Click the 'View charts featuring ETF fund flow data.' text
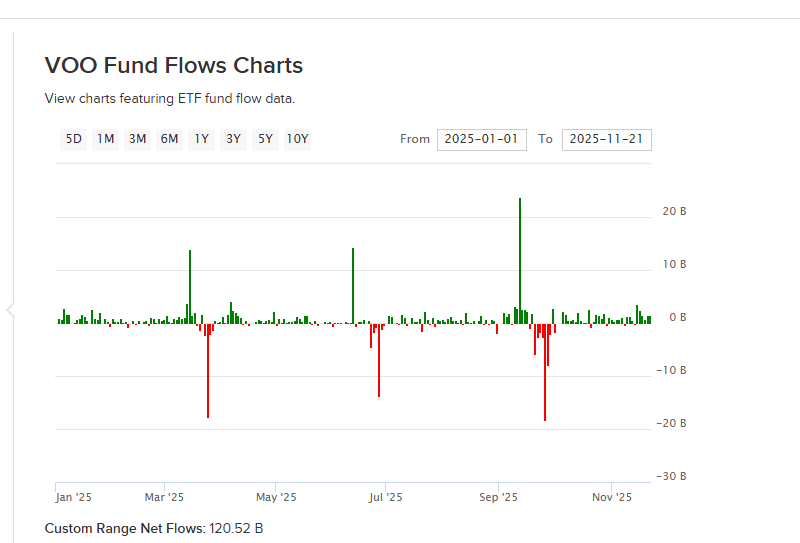The height and width of the screenshot is (543, 800). tap(170, 98)
